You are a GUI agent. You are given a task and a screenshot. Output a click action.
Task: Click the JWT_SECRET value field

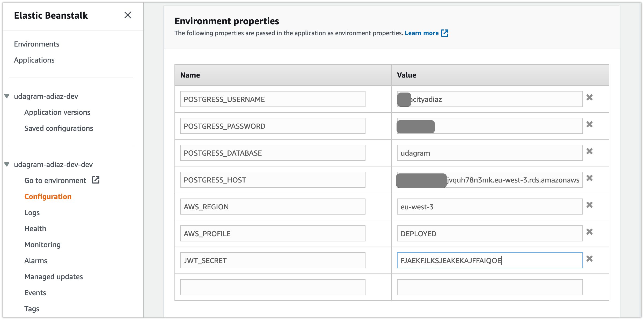[489, 260]
